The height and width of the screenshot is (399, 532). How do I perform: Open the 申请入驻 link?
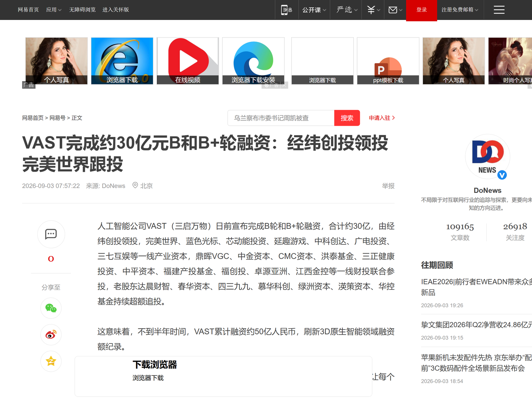tap(382, 118)
